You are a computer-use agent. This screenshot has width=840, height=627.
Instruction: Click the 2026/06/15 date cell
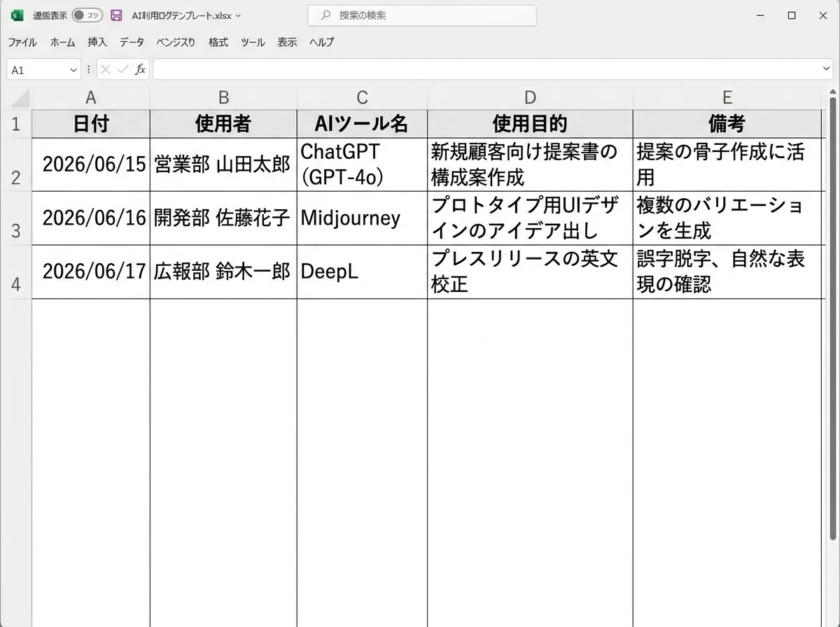(x=90, y=164)
